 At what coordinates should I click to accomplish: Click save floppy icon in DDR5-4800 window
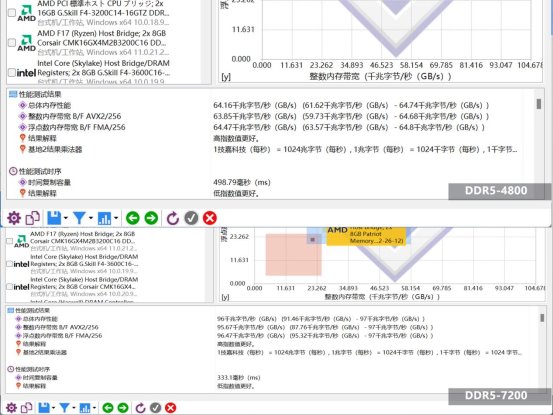coord(54,218)
